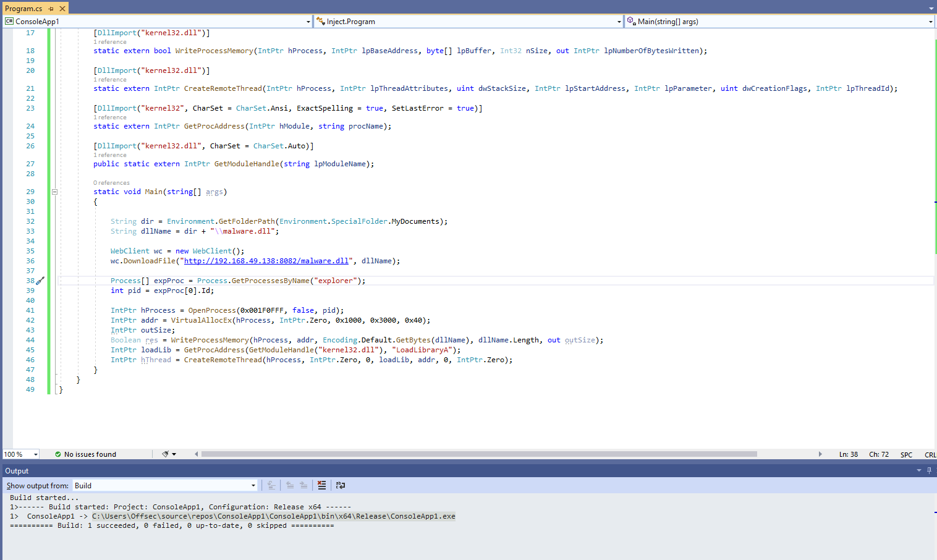Click line number 29 in margin
Screen dimensions: 937x560
point(30,192)
